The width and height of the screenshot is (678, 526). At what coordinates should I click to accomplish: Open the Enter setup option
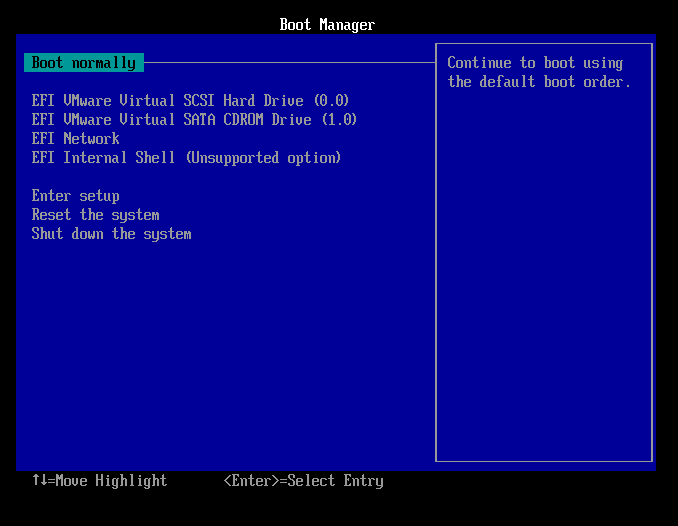(76, 196)
